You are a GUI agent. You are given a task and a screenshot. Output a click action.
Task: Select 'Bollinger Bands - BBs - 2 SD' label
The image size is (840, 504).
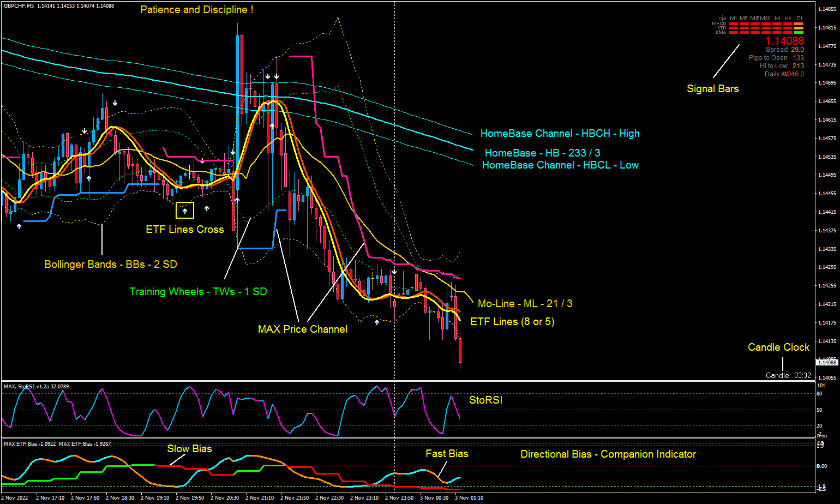[111, 265]
